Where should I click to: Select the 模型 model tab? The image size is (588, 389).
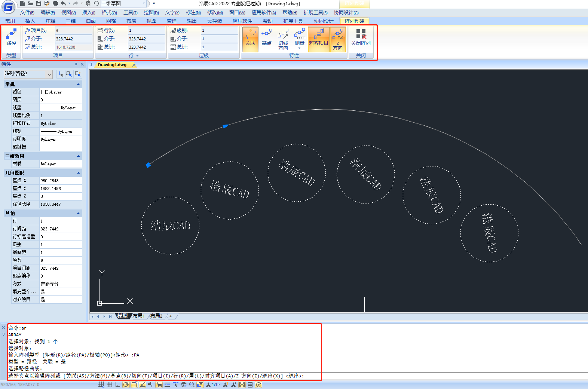(x=122, y=316)
